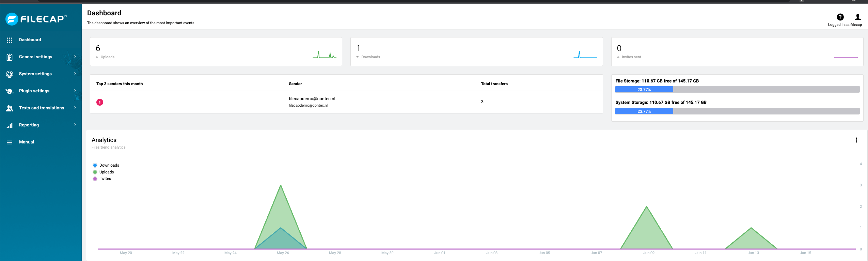The image size is (868, 261).
Task: Expand System settings chevron
Action: click(75, 74)
